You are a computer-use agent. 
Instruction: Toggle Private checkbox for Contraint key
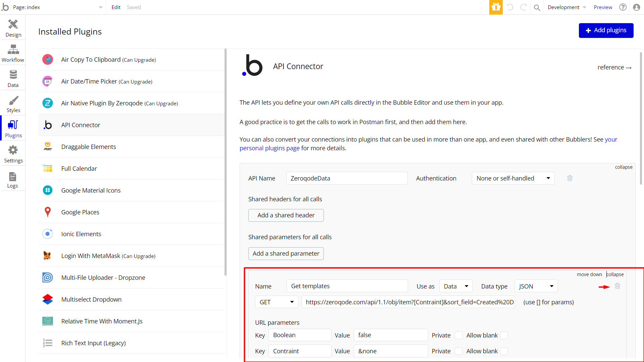458,351
